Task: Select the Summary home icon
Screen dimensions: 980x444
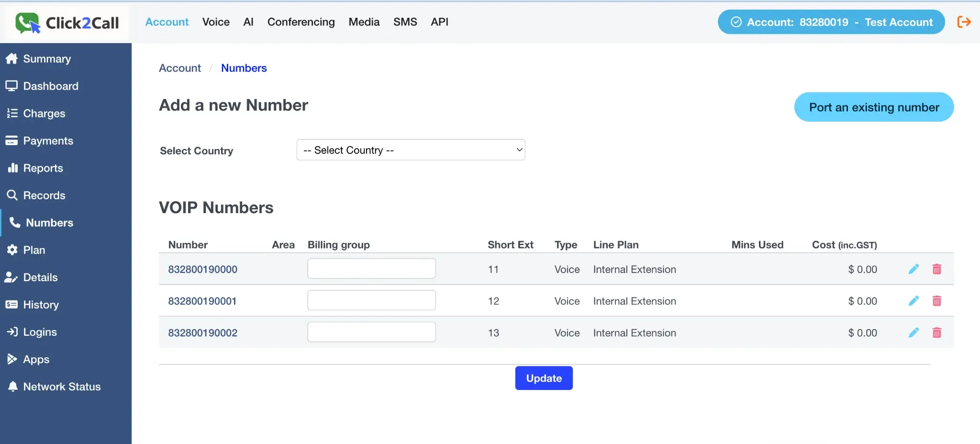Action: point(13,58)
